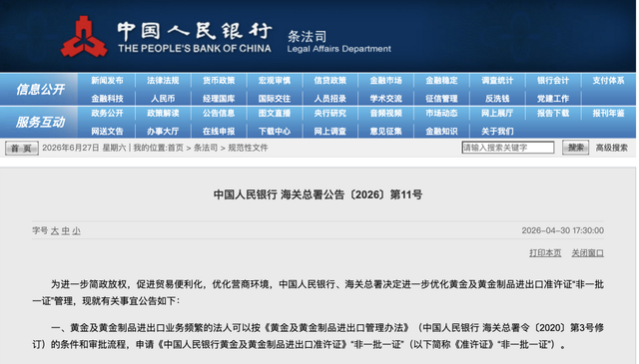This screenshot has height=364, width=639.
Task: Select the 服务互动 section tab
Action: 40,122
